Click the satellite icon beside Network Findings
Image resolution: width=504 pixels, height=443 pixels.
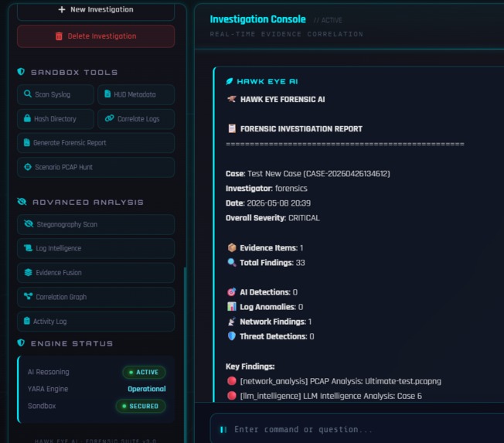(x=232, y=322)
